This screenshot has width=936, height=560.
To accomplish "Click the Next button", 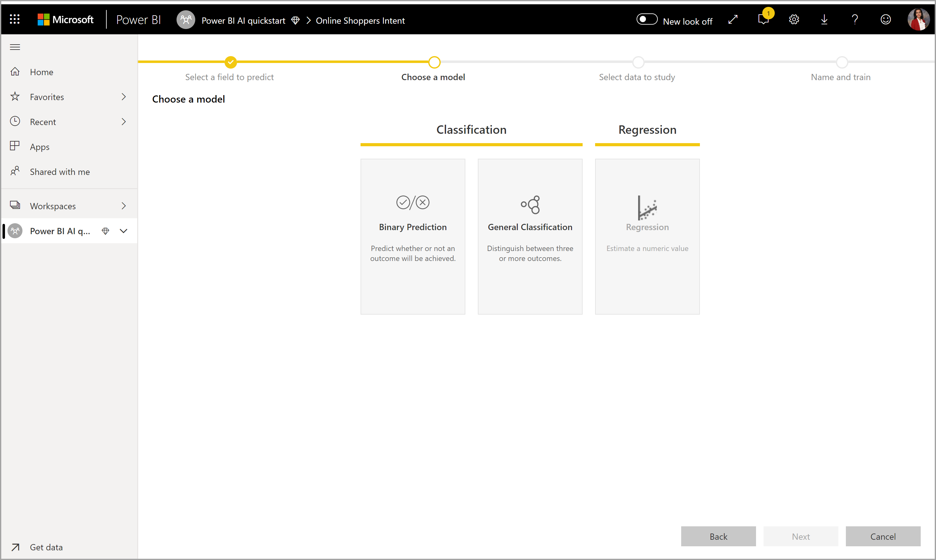I will pyautogui.click(x=800, y=537).
